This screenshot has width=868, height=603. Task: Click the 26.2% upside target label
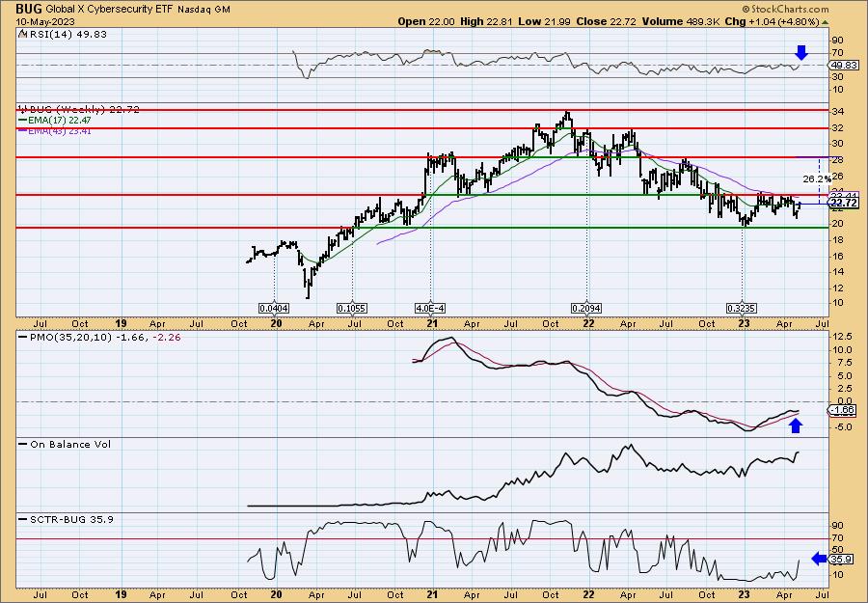[x=817, y=178]
